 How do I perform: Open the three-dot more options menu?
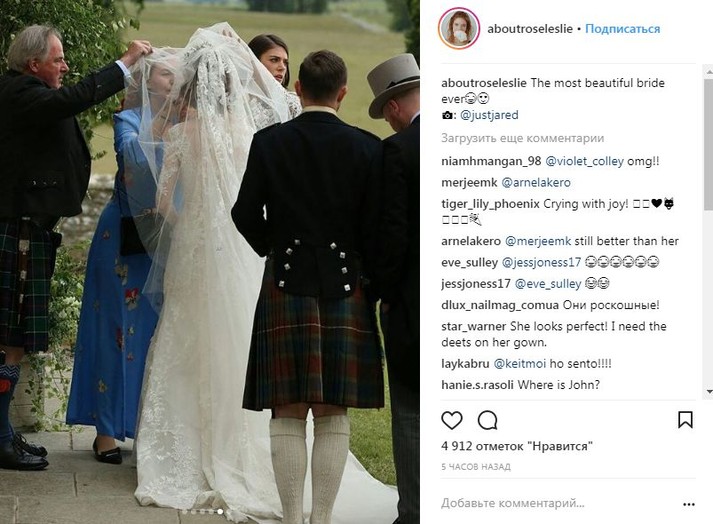tap(688, 504)
